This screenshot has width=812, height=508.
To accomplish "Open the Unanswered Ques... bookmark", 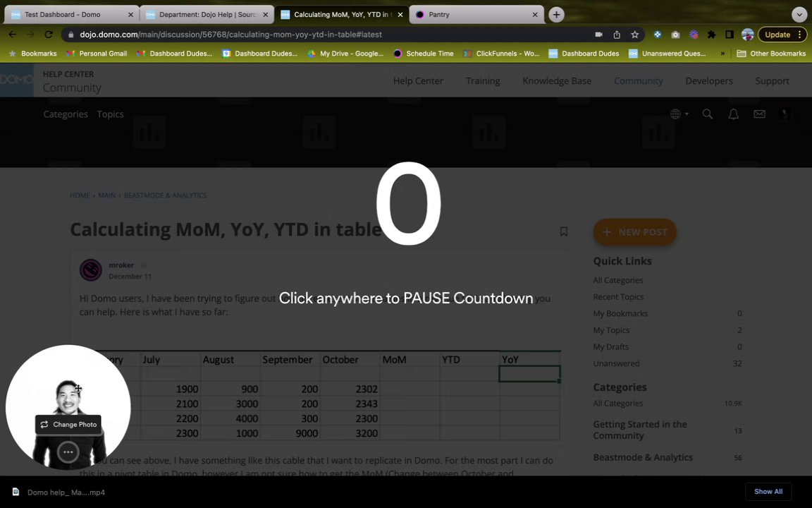I will tap(667, 54).
